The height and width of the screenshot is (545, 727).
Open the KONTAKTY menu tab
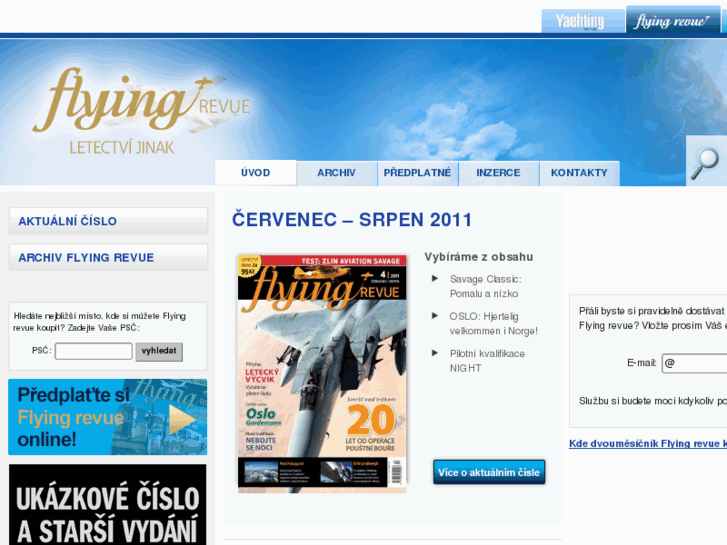click(x=579, y=173)
